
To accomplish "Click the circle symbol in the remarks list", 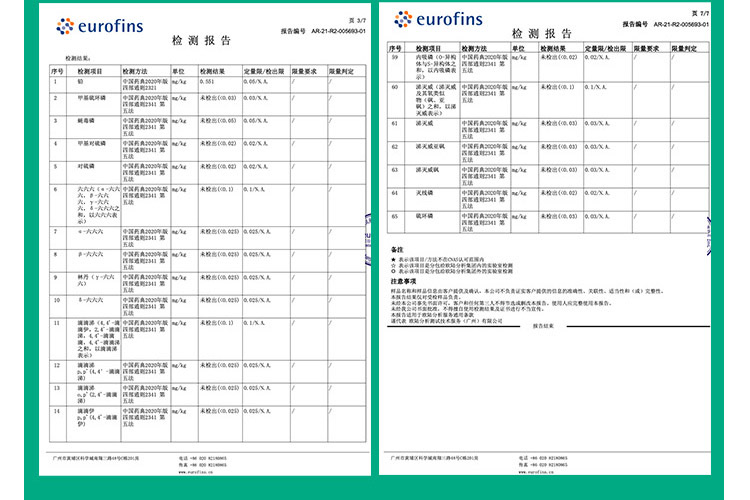I will pos(393,269).
